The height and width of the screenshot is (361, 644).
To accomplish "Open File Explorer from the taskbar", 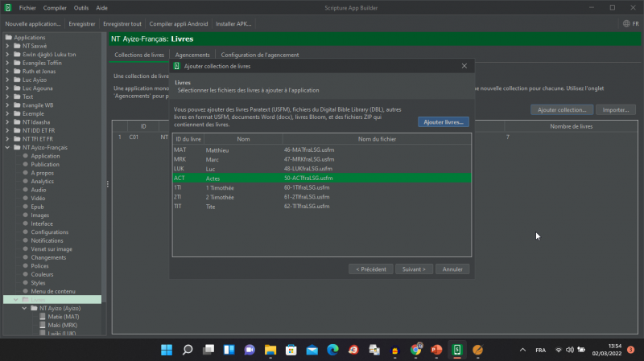I will click(x=270, y=350).
